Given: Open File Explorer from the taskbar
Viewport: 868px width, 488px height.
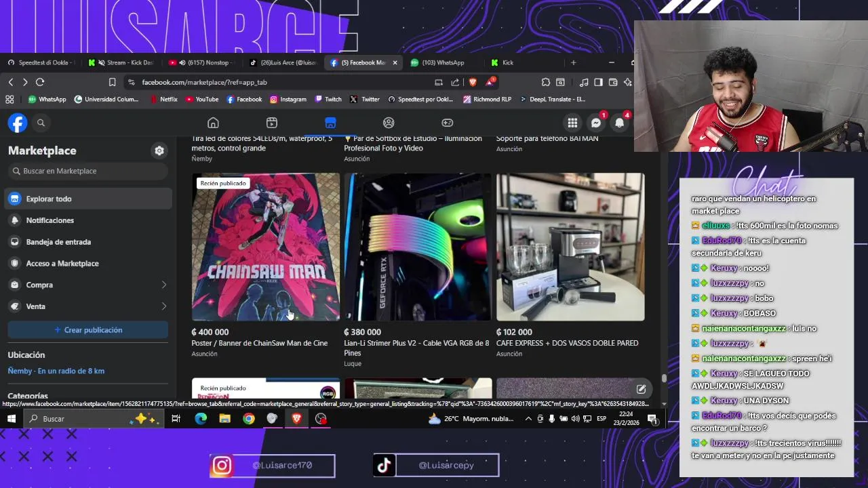Looking at the screenshot, I should pos(224,419).
